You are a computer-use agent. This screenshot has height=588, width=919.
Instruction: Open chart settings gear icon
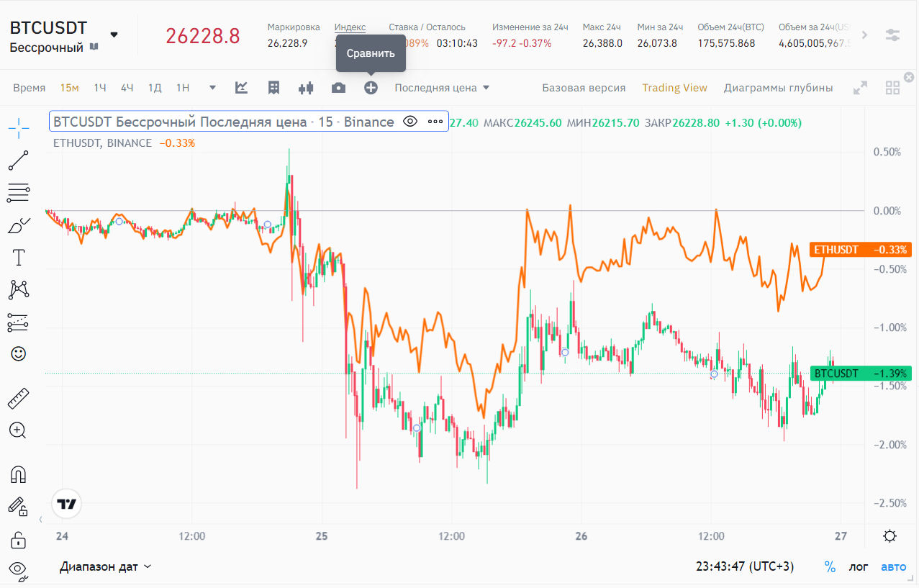click(890, 536)
